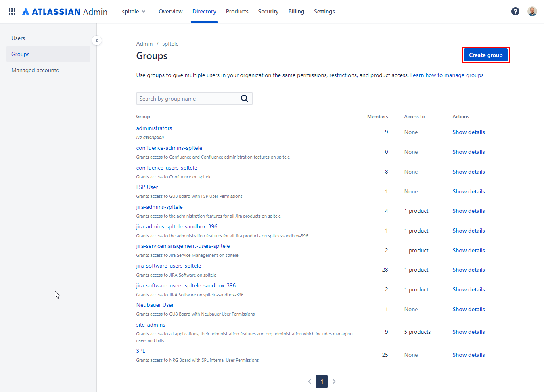Collapse the sidebar with the arrow button
This screenshot has width=544, height=392.
click(97, 40)
